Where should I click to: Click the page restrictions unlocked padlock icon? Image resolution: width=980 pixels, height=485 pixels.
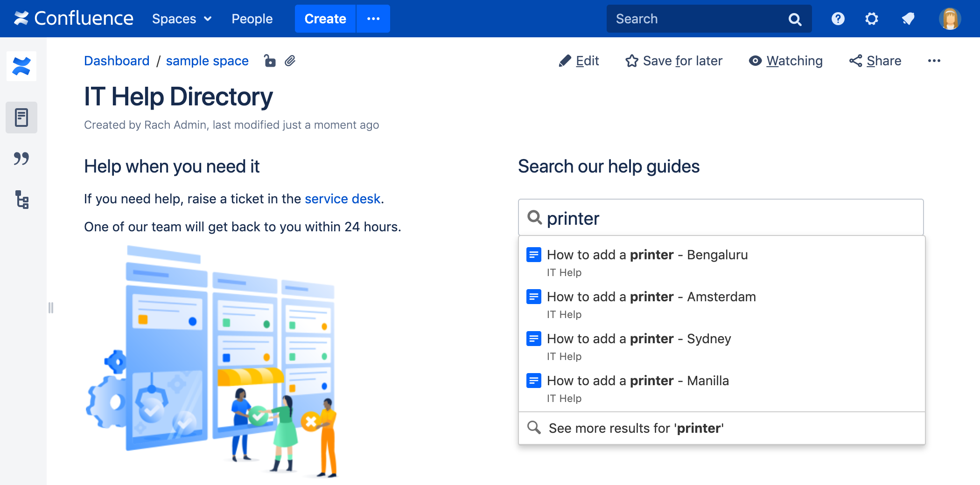pos(270,61)
